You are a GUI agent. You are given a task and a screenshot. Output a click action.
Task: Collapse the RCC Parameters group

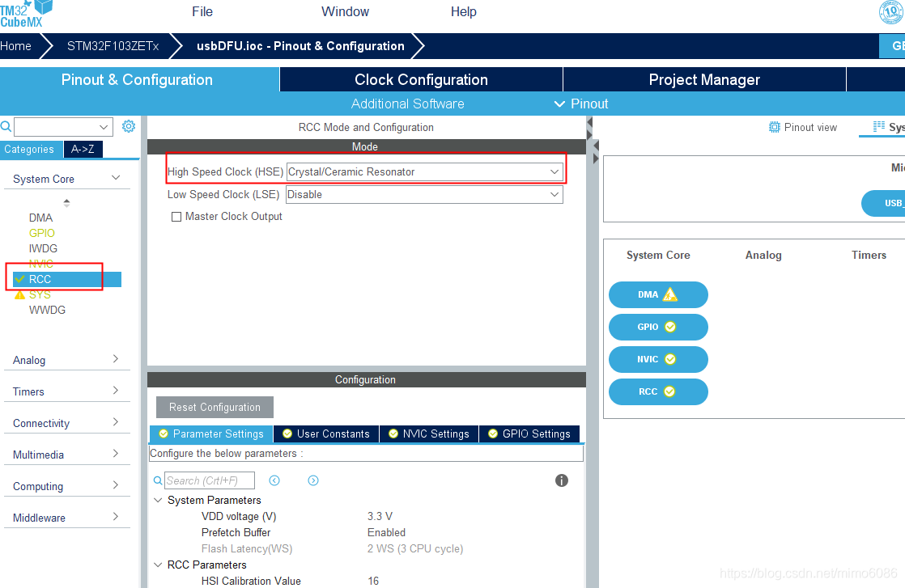pos(158,565)
